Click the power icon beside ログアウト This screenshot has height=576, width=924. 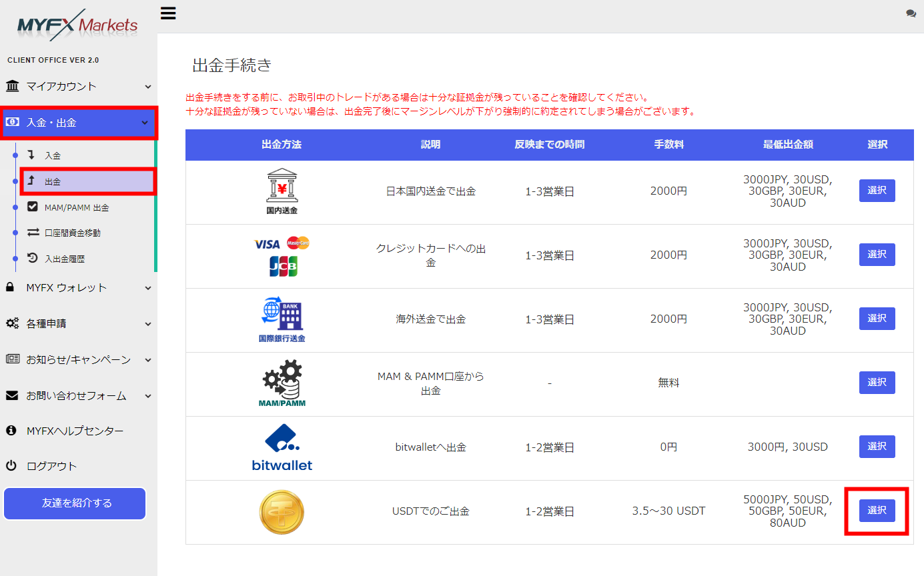[x=11, y=466]
